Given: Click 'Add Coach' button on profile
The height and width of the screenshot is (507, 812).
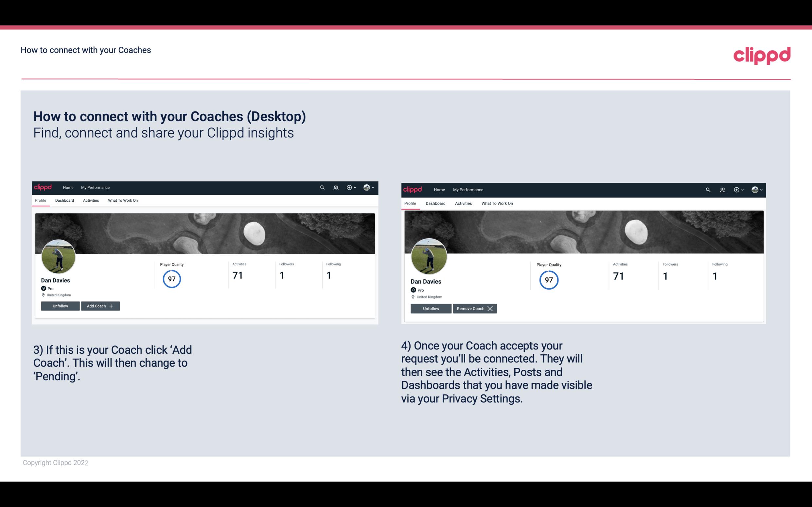Looking at the screenshot, I should 99,306.
